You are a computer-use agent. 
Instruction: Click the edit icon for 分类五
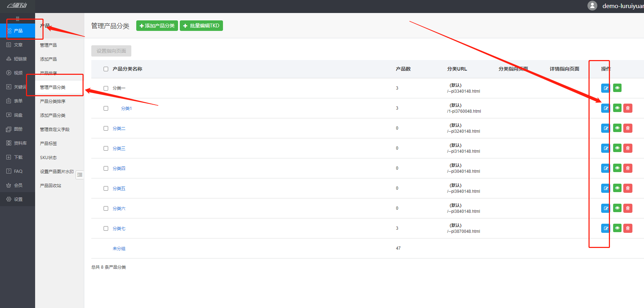pyautogui.click(x=605, y=188)
